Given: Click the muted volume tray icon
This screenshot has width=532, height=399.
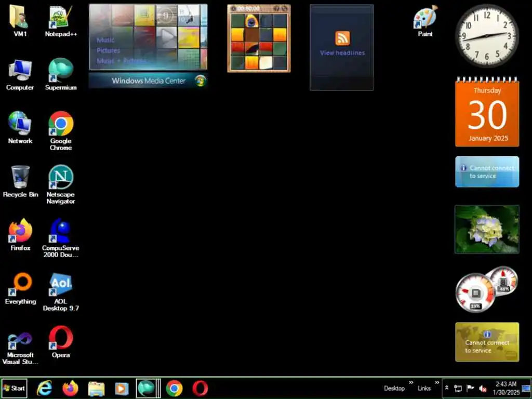Looking at the screenshot, I should pyautogui.click(x=483, y=389).
